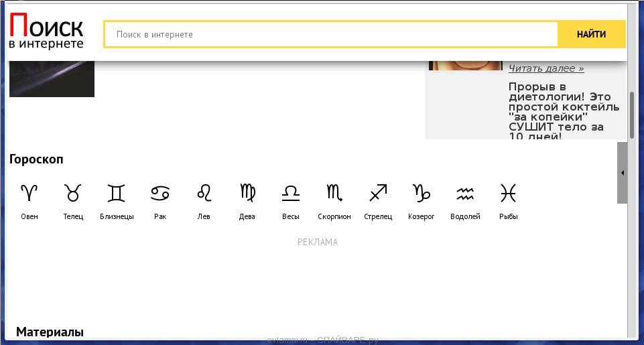
Task: Expand the side panel arrow tab
Action: (623, 173)
